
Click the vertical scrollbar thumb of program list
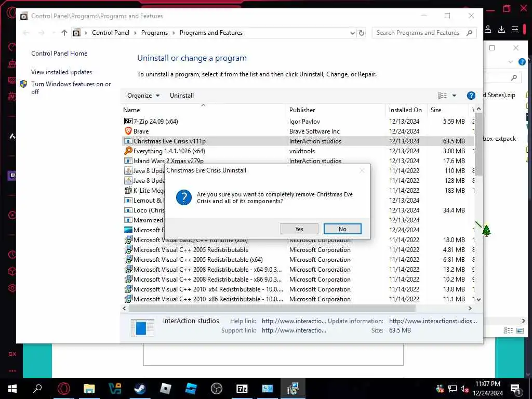[x=478, y=144]
